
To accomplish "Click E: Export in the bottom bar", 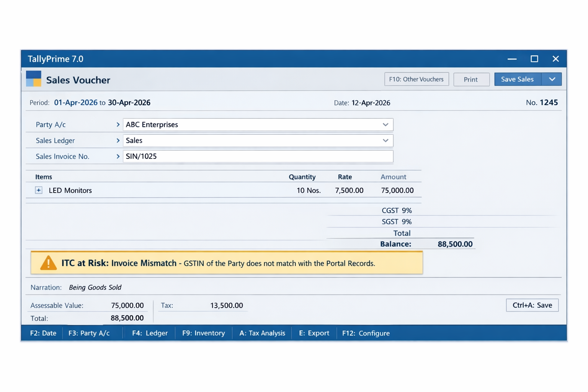I will [x=314, y=333].
